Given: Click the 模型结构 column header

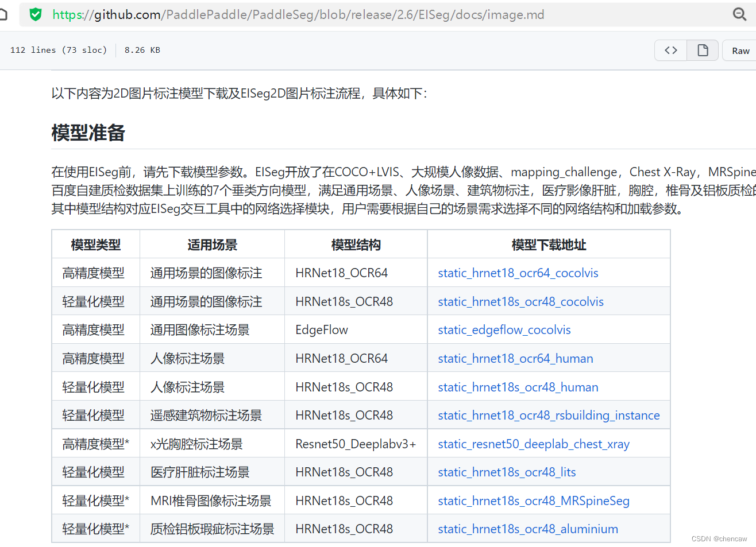Looking at the screenshot, I should (356, 245).
